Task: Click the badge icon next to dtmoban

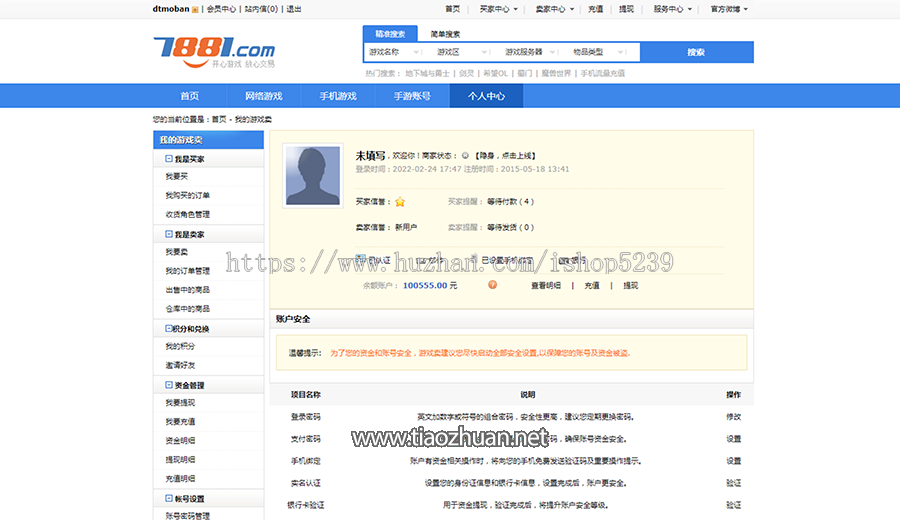Action: tap(195, 9)
